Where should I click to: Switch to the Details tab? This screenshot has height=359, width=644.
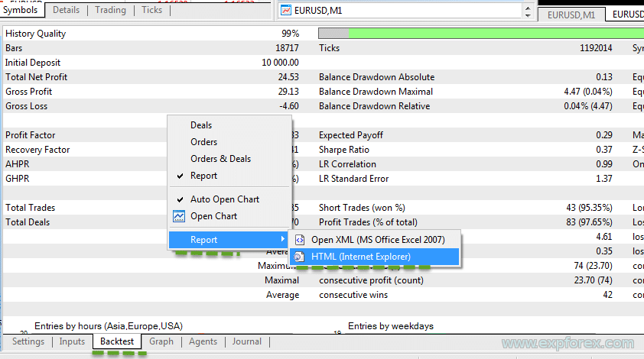pyautogui.click(x=66, y=10)
